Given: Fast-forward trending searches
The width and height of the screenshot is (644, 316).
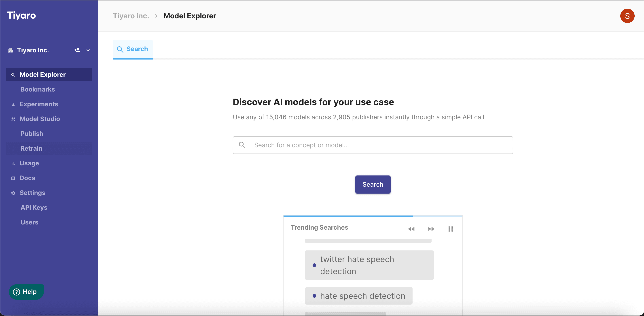Looking at the screenshot, I should (x=431, y=229).
